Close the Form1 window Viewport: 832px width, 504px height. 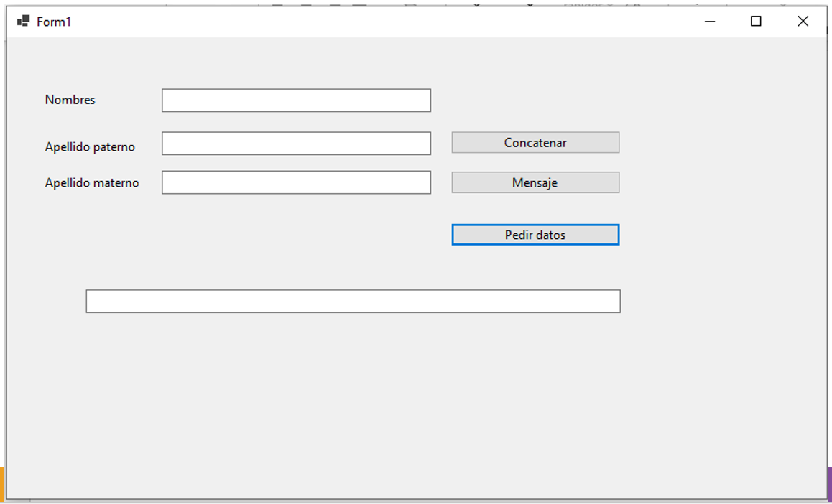tap(803, 22)
